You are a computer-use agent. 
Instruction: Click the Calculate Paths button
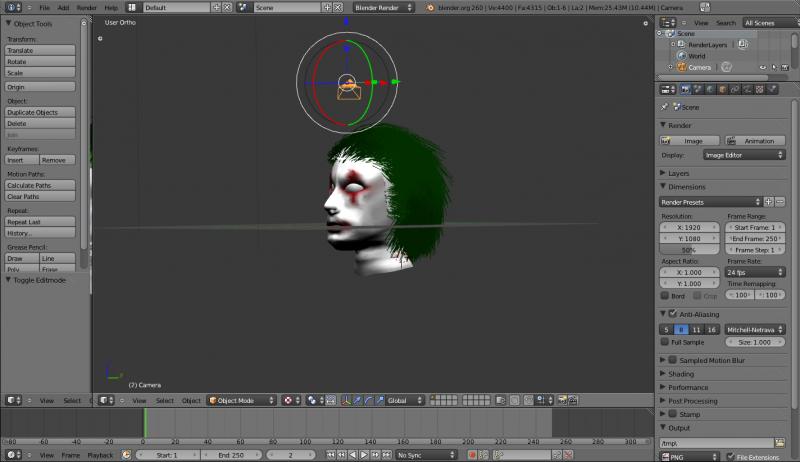[x=40, y=185]
